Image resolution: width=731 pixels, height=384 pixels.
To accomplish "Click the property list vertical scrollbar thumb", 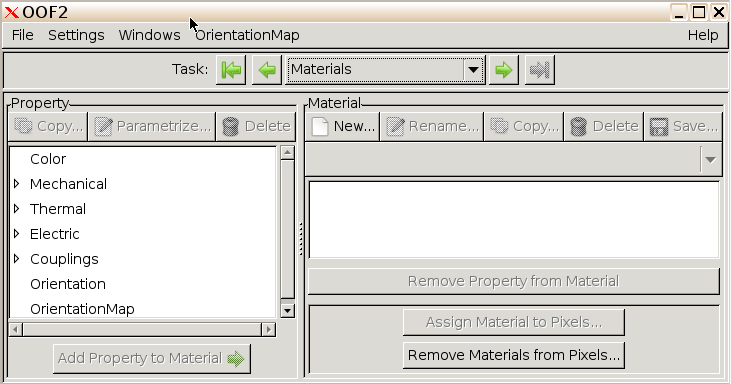I will pos(287,229).
